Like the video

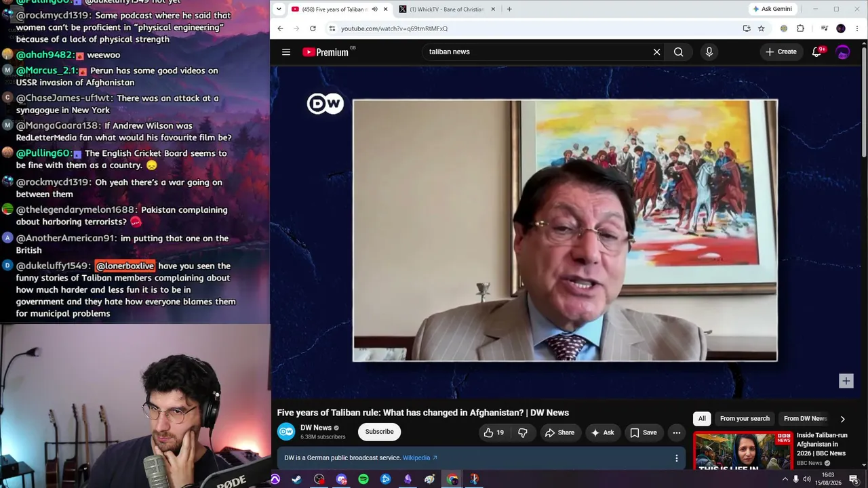click(x=494, y=432)
